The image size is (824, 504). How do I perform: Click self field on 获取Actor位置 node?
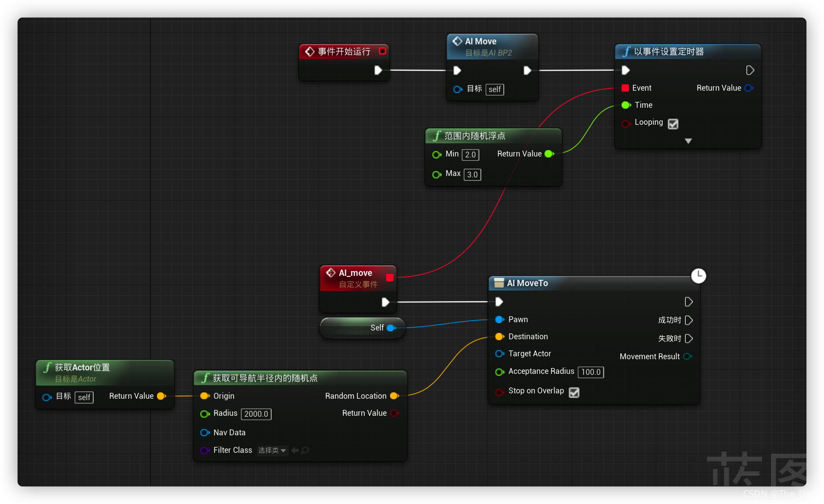tap(84, 397)
